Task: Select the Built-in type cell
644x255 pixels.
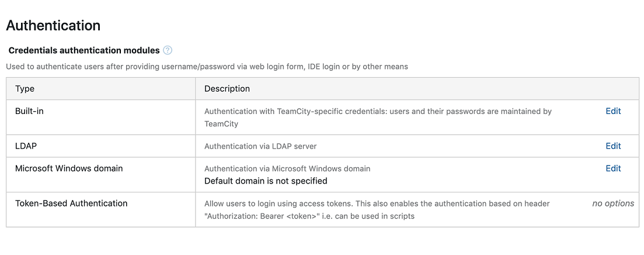Action: [29, 111]
